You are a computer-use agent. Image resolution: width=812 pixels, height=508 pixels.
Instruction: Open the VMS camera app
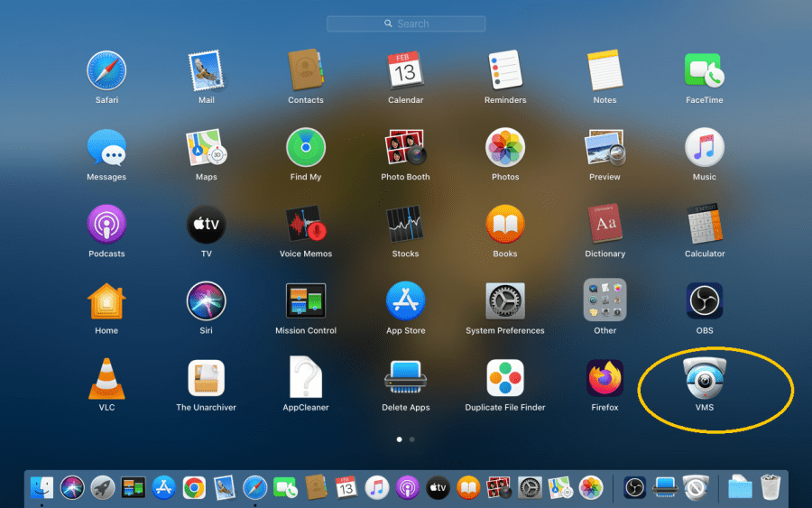coord(705,379)
